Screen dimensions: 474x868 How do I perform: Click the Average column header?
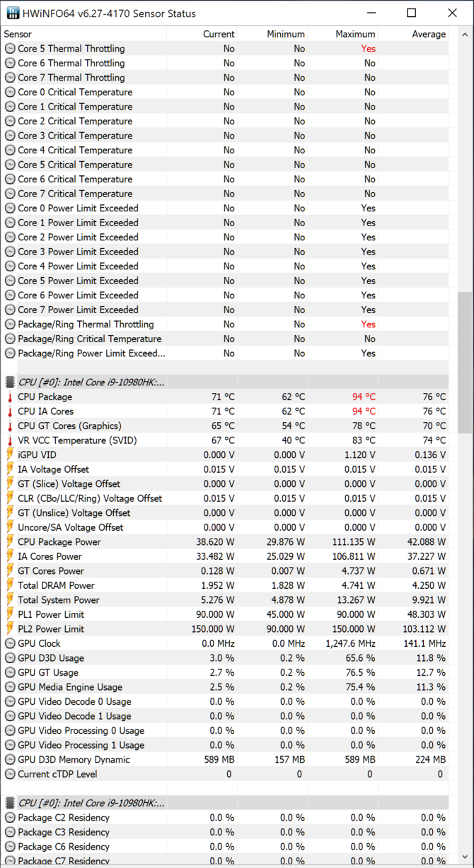[413, 34]
